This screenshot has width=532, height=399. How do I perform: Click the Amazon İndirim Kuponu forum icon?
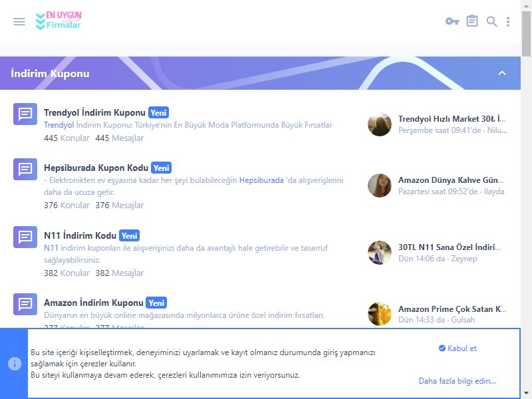point(25,304)
